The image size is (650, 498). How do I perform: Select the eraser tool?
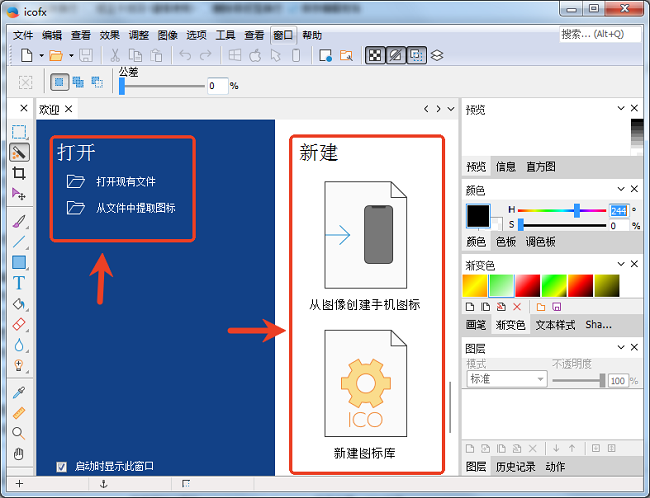19,324
